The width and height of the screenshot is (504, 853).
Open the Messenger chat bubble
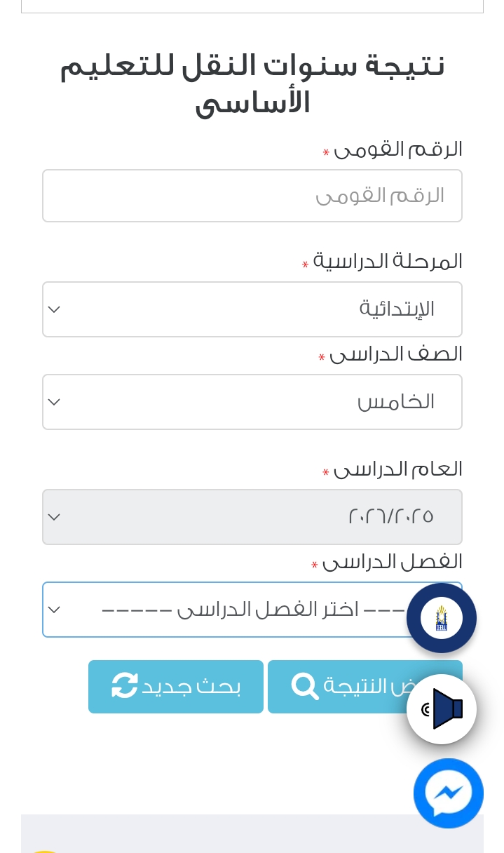coord(448,793)
